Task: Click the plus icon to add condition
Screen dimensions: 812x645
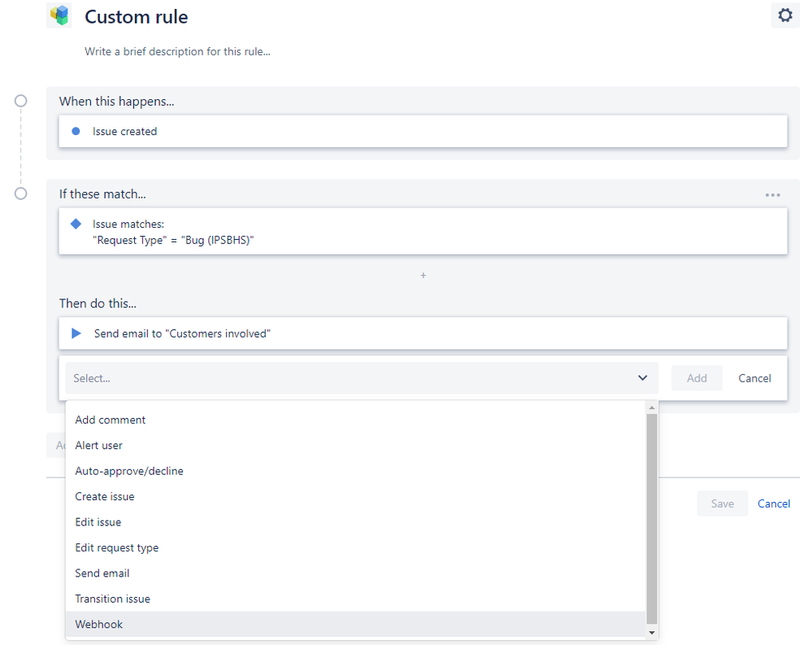Action: point(423,275)
